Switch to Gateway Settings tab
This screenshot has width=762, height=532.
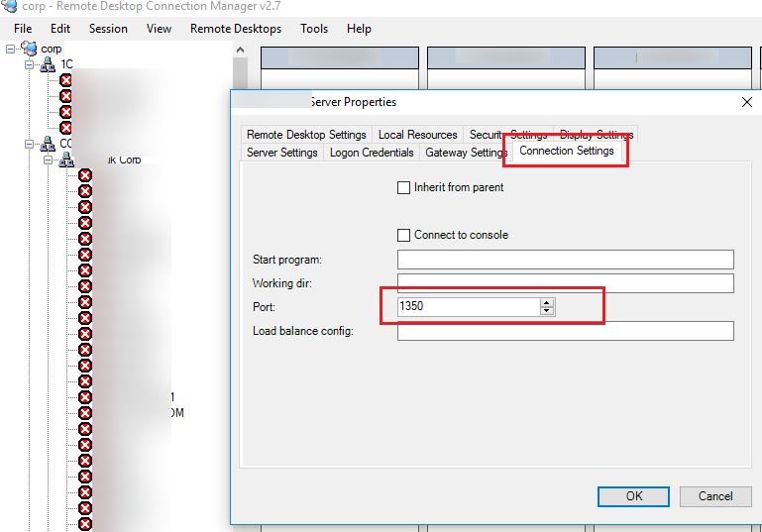point(466,153)
